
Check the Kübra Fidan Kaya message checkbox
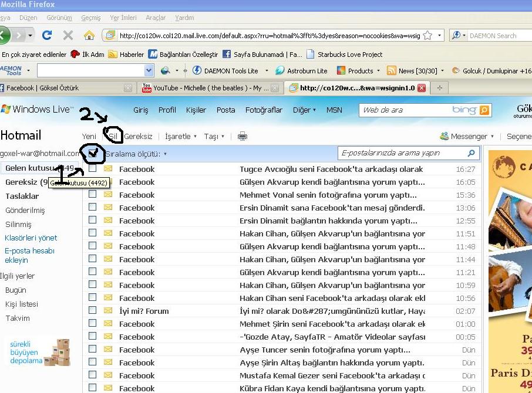coord(92,388)
